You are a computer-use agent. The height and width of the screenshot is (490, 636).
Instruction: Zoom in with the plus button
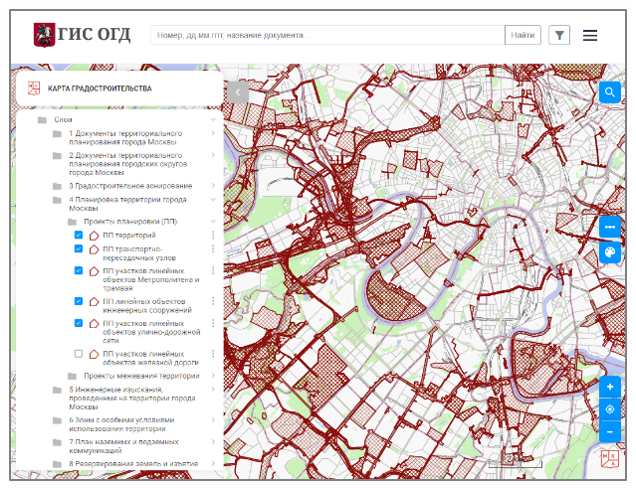610,387
